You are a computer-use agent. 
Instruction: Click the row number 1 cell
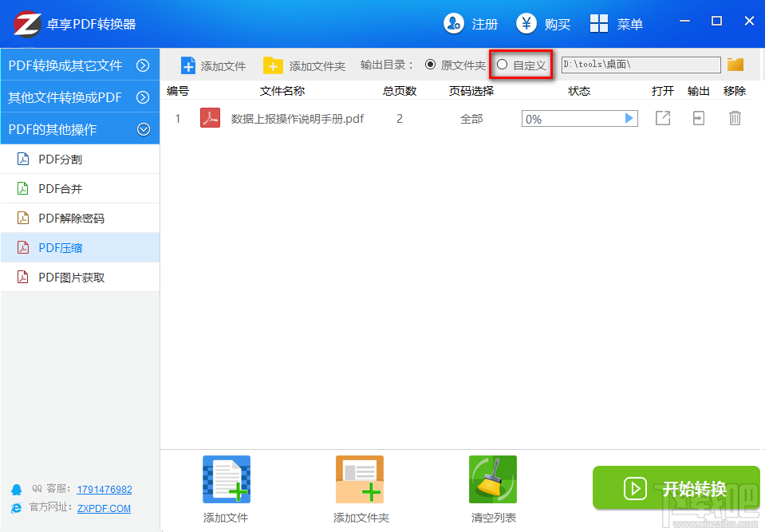(x=178, y=119)
